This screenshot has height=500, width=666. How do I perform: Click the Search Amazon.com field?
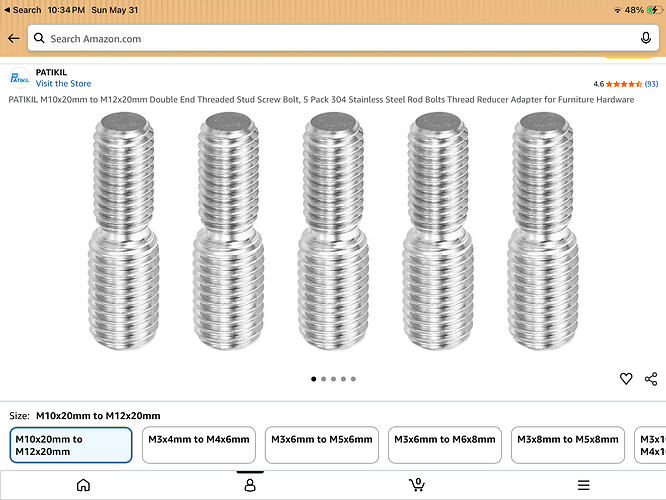point(343,38)
